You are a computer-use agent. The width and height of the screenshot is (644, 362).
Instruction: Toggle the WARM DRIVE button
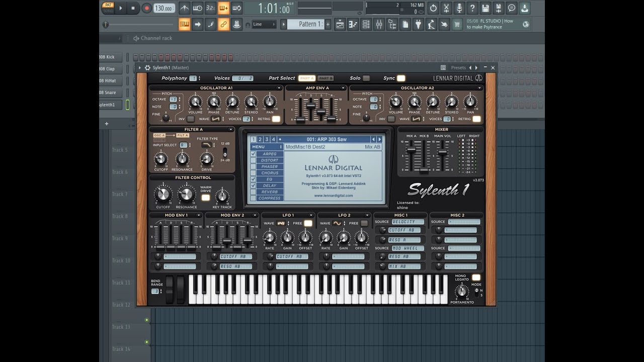pos(206,198)
